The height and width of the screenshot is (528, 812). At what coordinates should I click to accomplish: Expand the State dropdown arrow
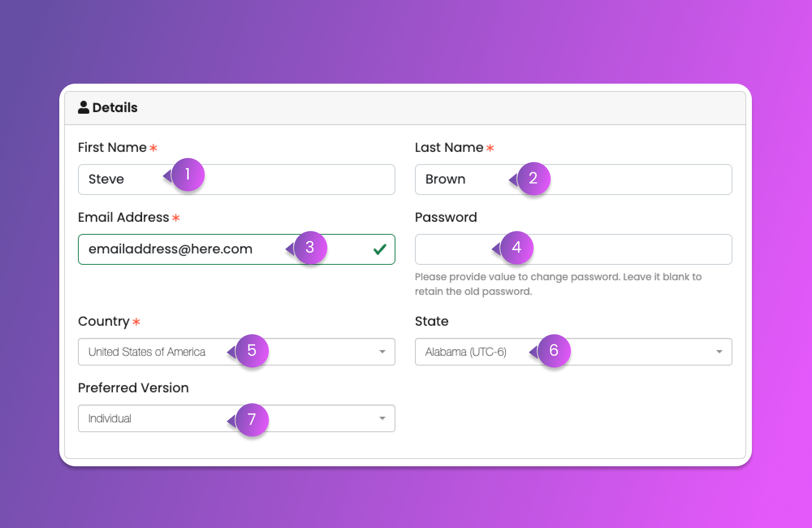[x=719, y=352]
